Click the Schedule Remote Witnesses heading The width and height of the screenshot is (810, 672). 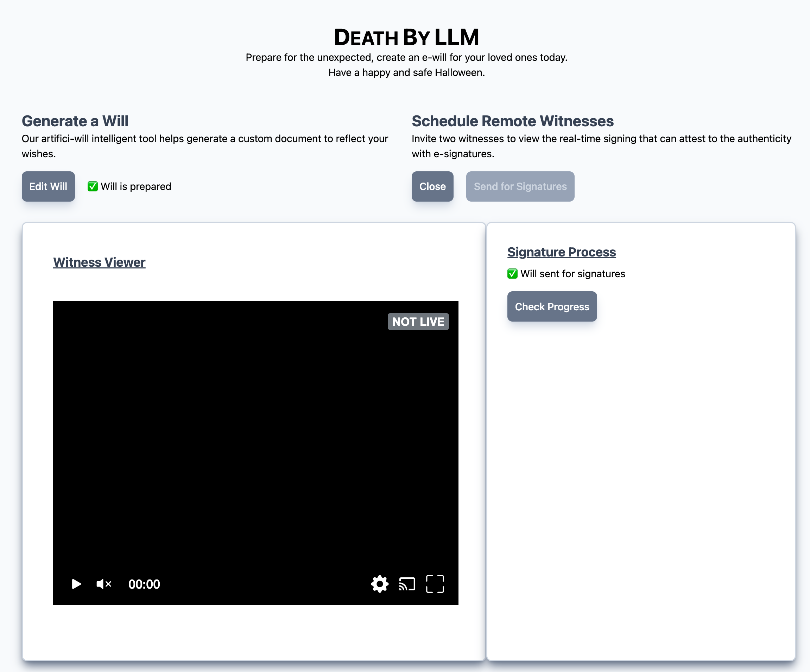512,121
